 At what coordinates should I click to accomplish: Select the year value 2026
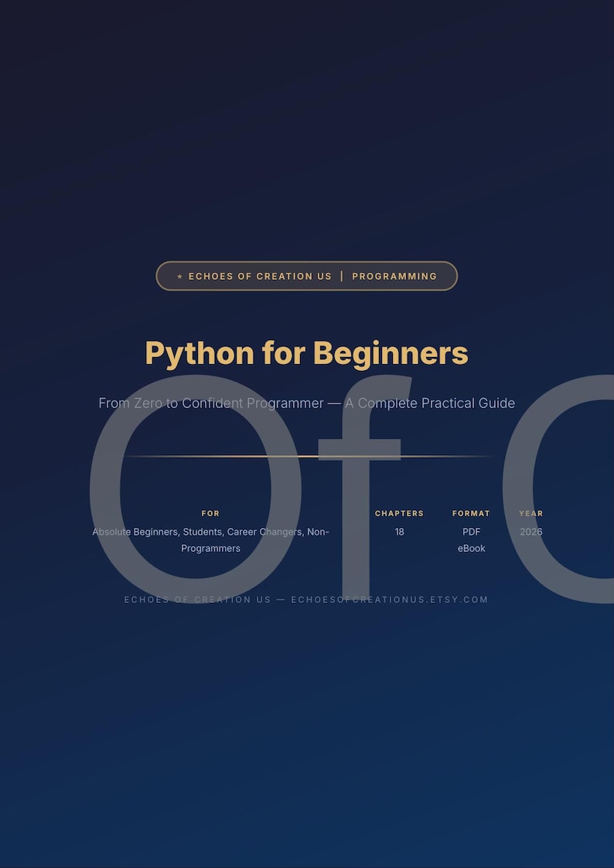[531, 532]
